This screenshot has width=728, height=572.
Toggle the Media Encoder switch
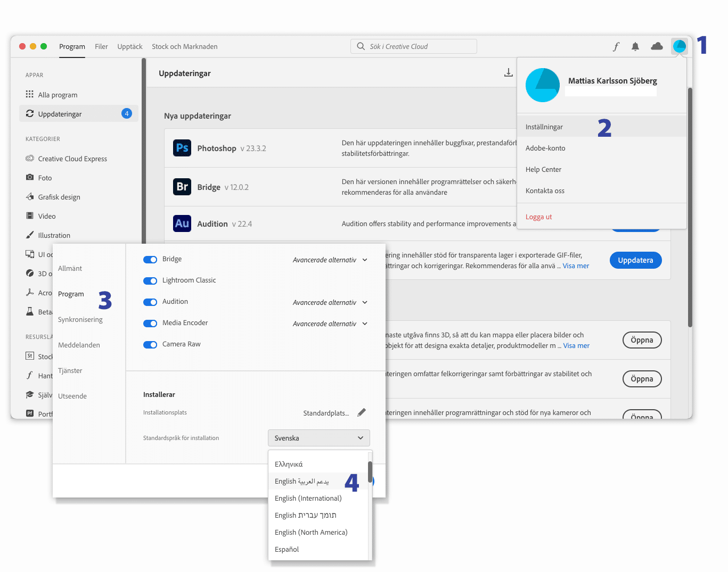[150, 323]
